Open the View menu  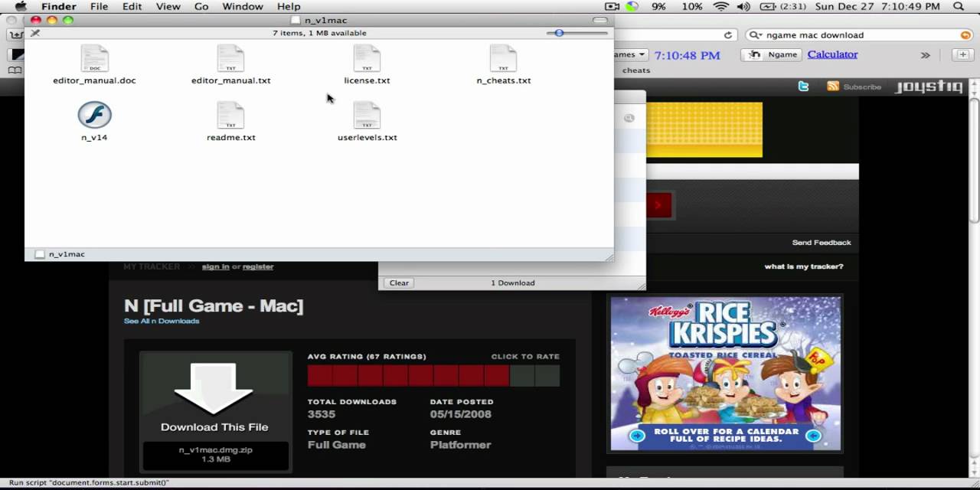pyautogui.click(x=168, y=6)
